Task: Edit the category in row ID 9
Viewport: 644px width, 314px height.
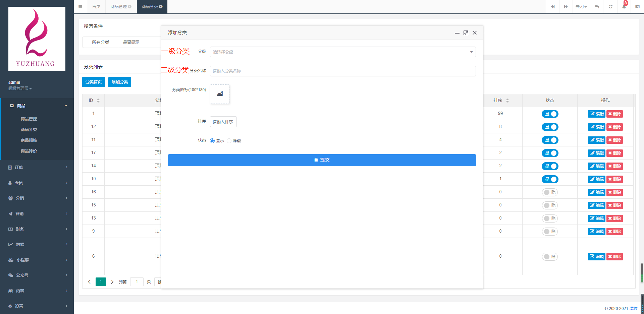Action: (x=596, y=232)
